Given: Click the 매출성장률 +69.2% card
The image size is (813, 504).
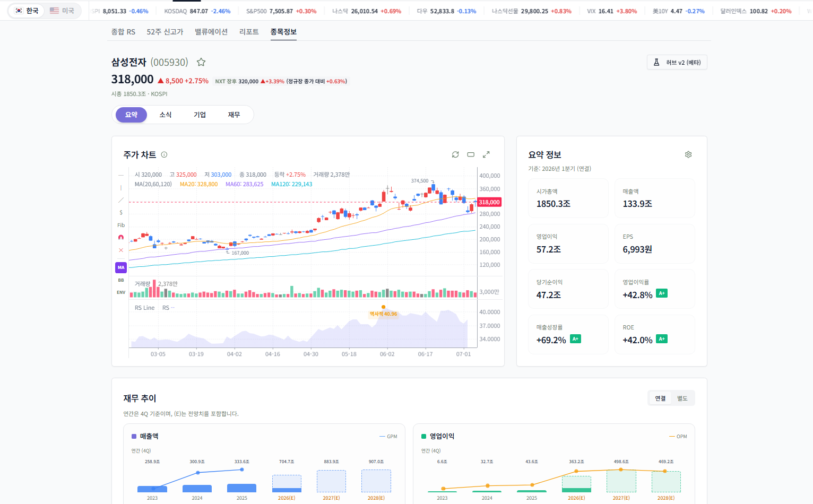Looking at the screenshot, I should (x=568, y=334).
